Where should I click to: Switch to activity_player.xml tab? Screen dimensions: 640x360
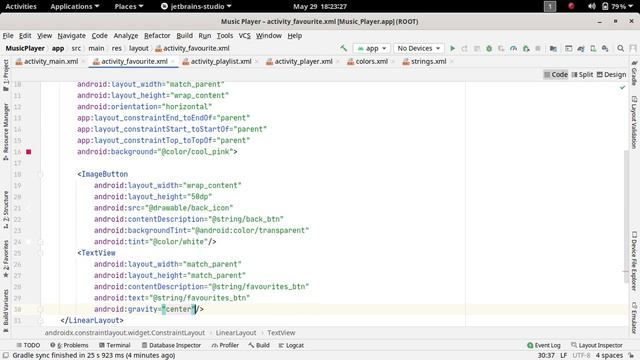(x=303, y=61)
